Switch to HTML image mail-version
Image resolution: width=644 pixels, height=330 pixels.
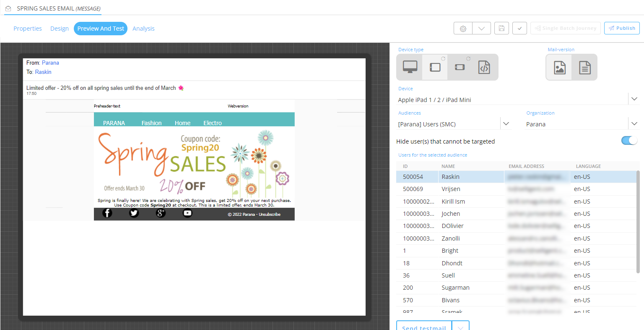click(559, 68)
